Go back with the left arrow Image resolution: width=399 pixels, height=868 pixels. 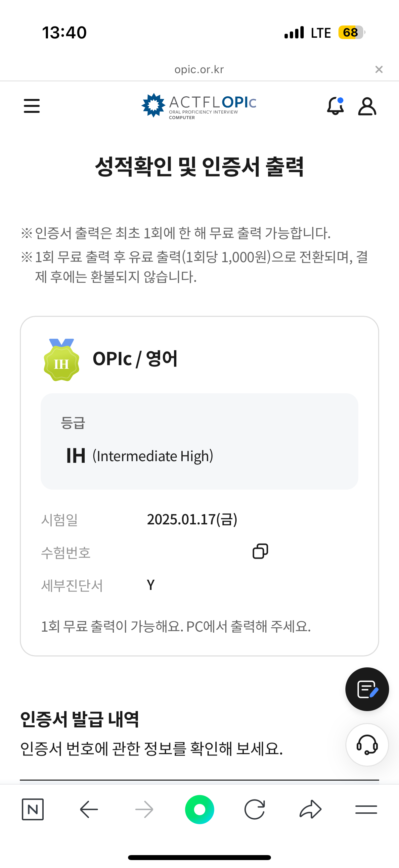click(x=89, y=809)
